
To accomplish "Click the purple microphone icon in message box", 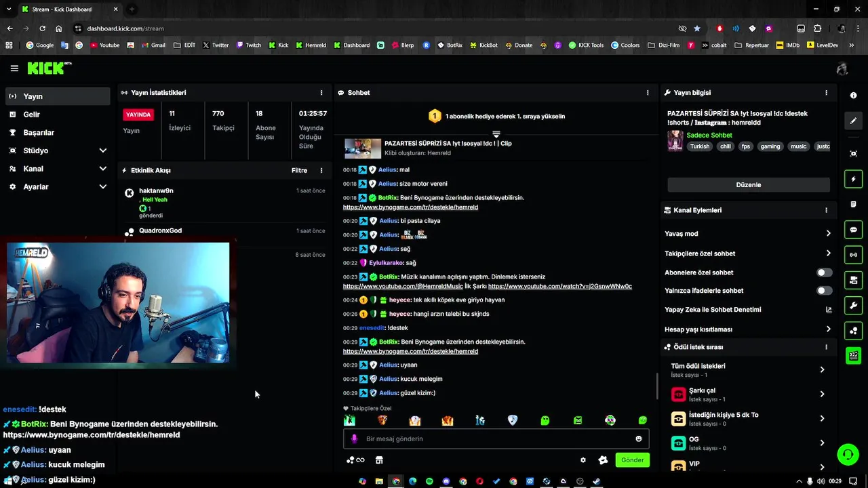I will 354,439.
